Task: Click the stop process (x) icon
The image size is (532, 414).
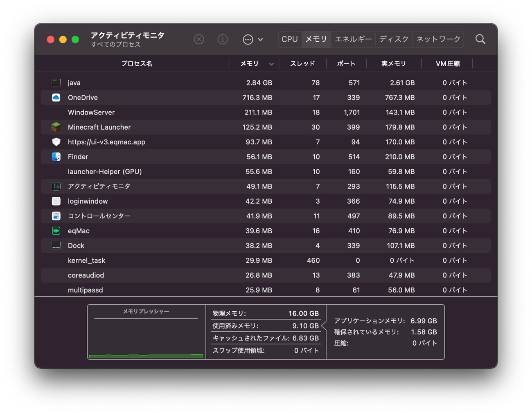Action: click(x=199, y=39)
